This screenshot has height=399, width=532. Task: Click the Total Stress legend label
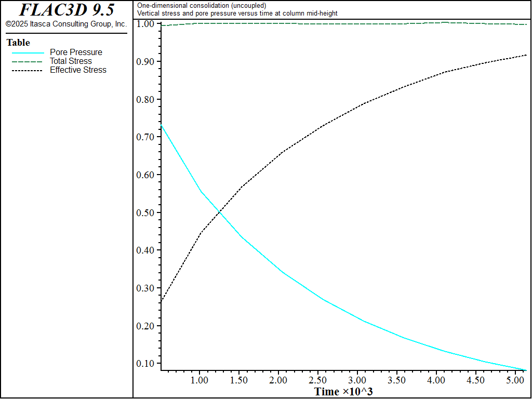click(x=71, y=61)
